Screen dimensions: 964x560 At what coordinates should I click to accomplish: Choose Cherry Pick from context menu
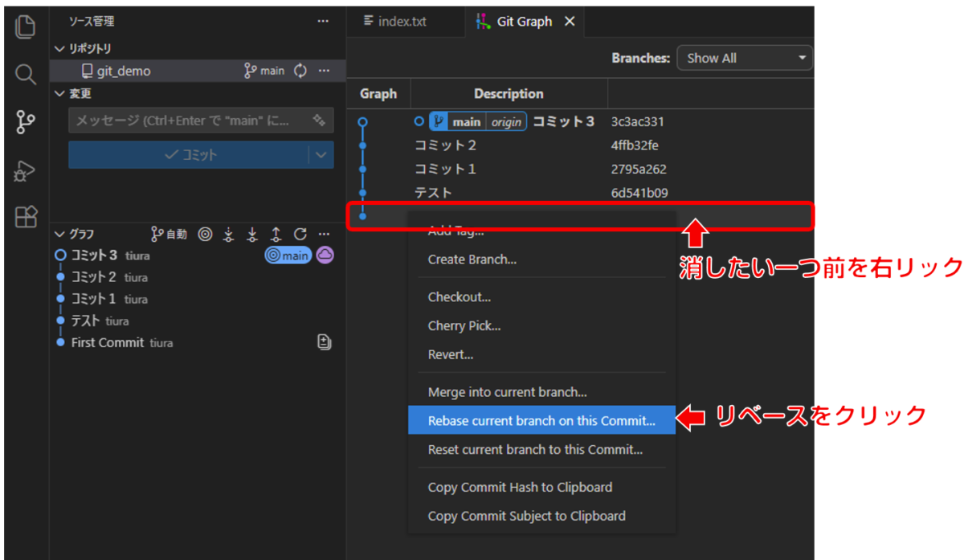point(464,325)
